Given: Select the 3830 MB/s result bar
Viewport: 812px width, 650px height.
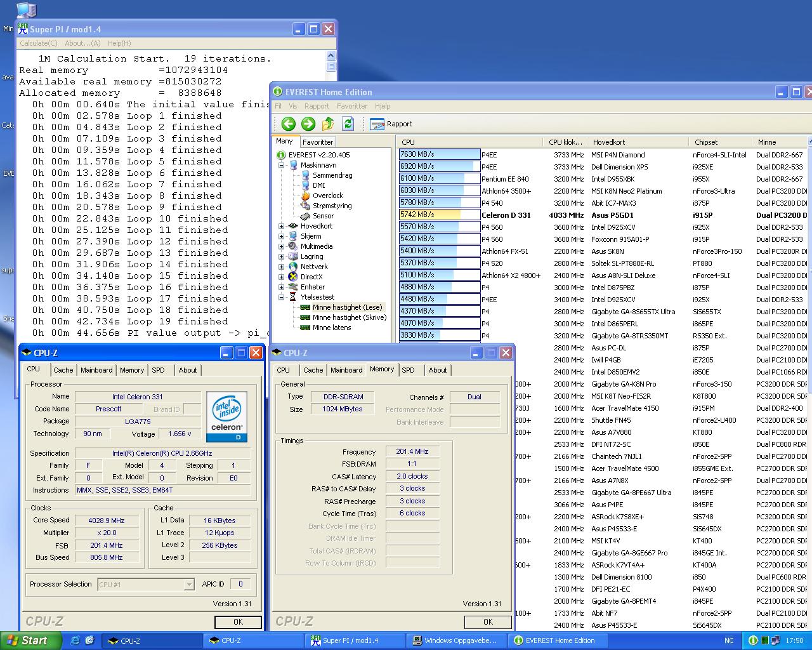Looking at the screenshot, I should [439, 336].
